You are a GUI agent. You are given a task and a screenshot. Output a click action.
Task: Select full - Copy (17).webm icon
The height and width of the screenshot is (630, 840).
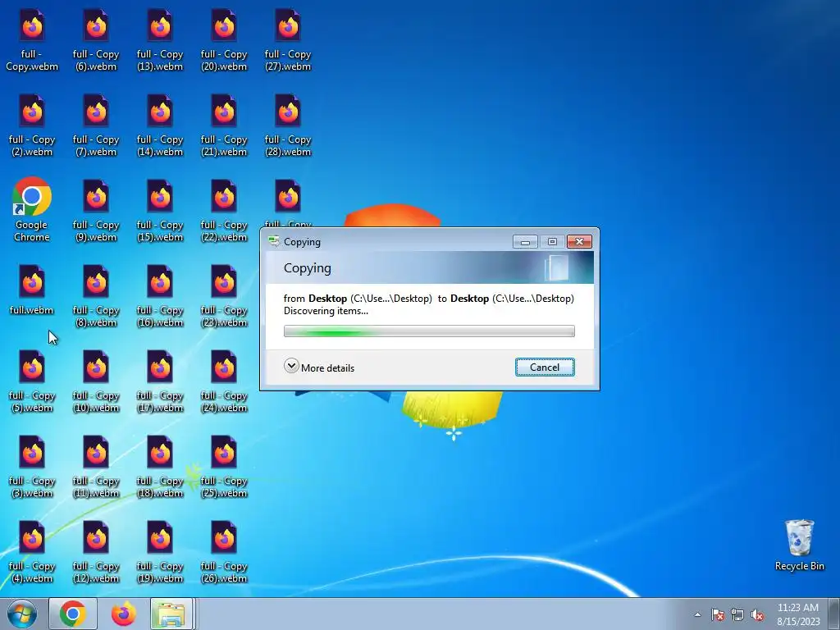[160, 382]
